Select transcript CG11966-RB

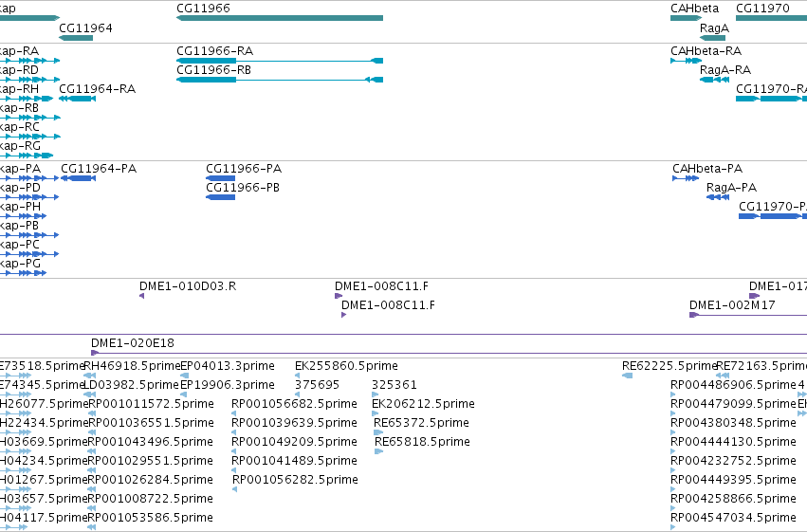click(x=280, y=80)
